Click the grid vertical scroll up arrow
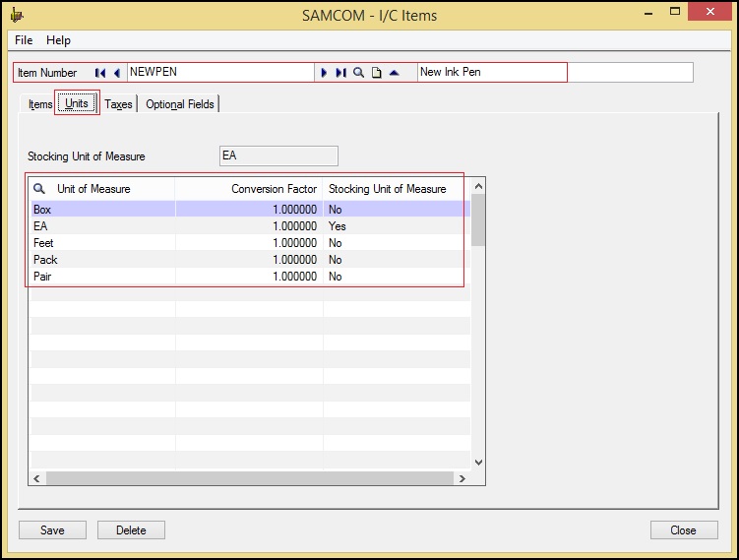 click(x=478, y=186)
